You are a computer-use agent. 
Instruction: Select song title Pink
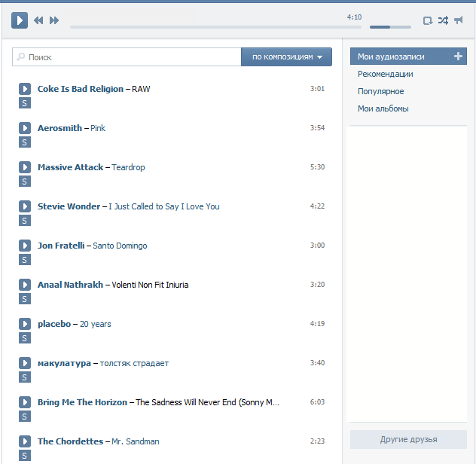pyautogui.click(x=98, y=128)
